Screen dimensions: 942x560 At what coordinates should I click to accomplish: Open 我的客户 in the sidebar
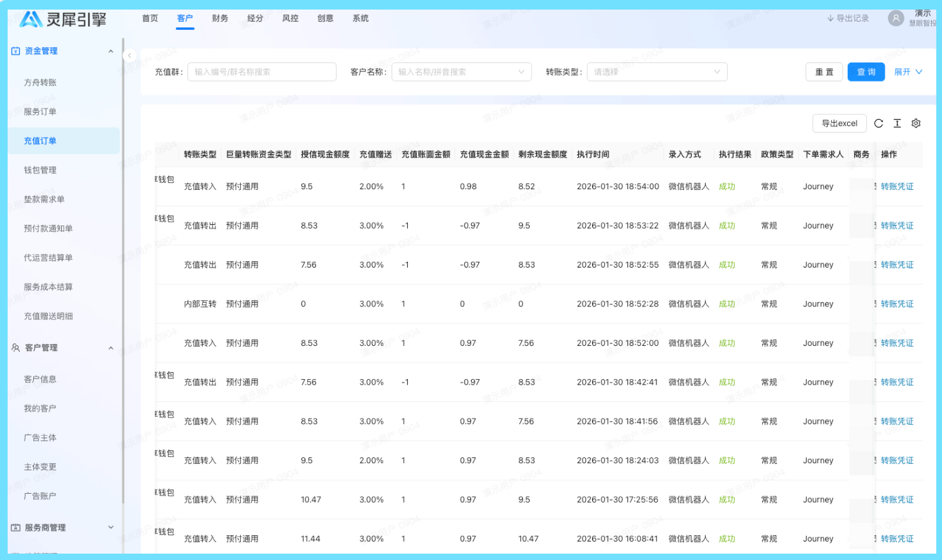(64, 408)
